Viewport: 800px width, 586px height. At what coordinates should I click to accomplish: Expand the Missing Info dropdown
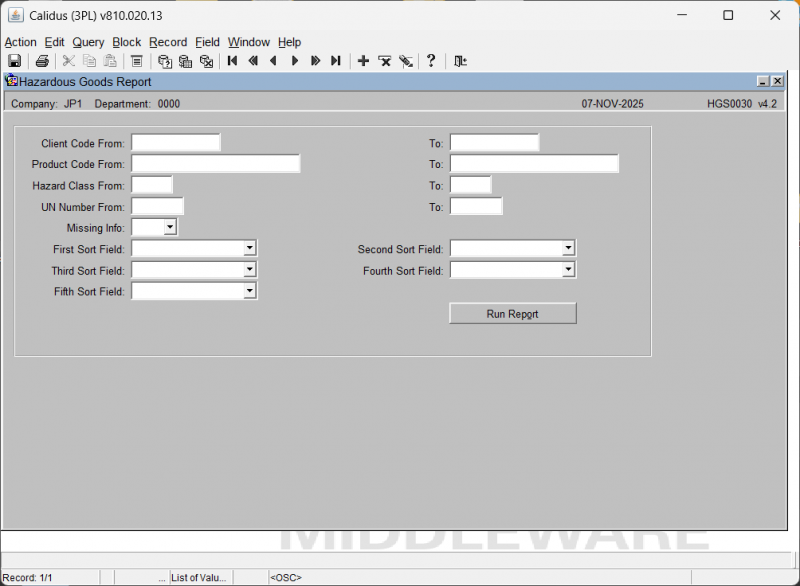click(169, 228)
